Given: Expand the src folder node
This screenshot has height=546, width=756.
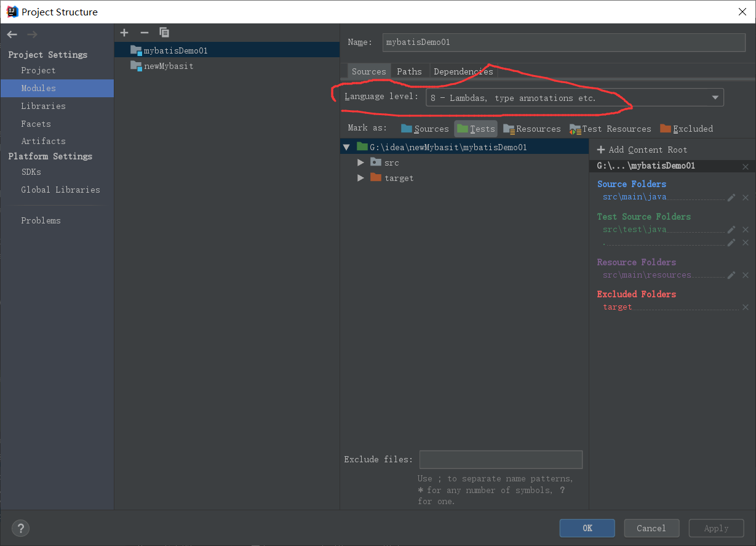Looking at the screenshot, I should [360, 163].
